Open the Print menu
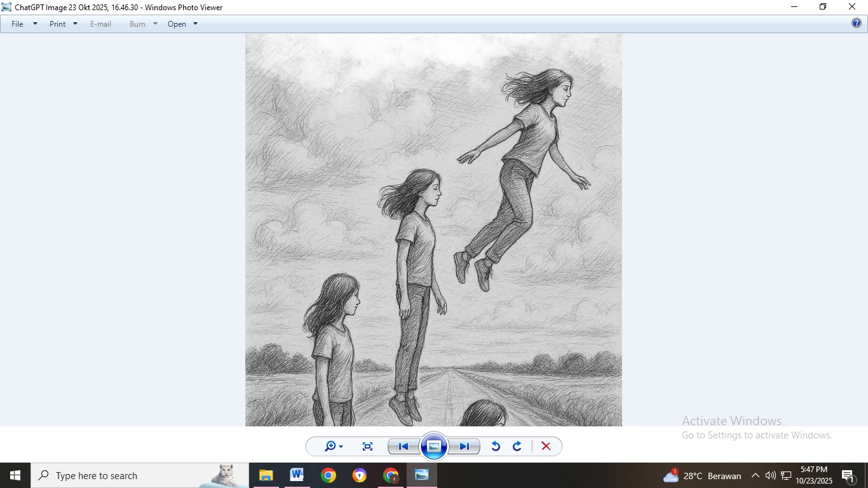 58,24
